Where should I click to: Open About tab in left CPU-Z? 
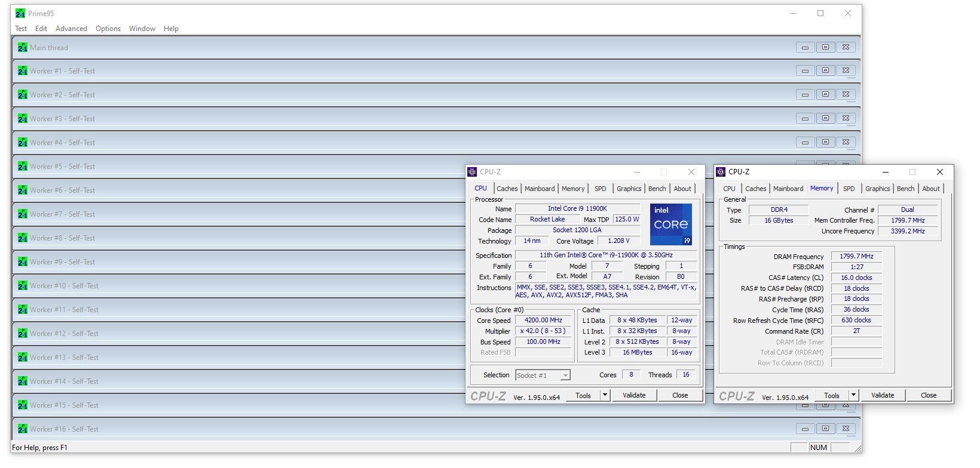pos(682,189)
